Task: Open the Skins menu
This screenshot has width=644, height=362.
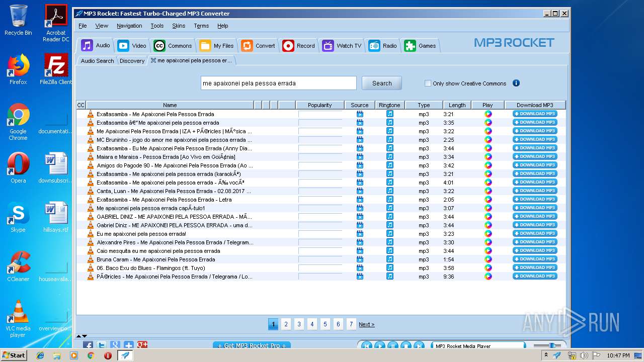Action: (x=179, y=26)
